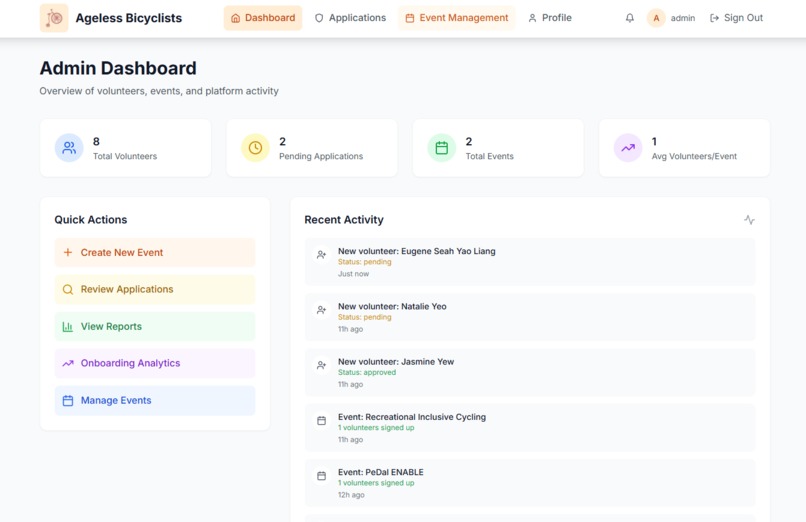Image resolution: width=806 pixels, height=522 pixels.
Task: Click 'Status: pending' under Natalie Yeo
Action: tap(364, 317)
